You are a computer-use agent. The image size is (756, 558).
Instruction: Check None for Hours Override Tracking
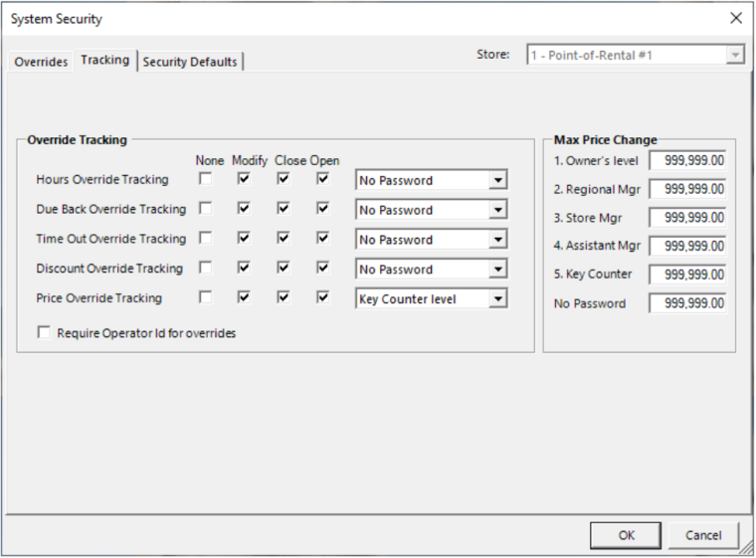point(205,179)
